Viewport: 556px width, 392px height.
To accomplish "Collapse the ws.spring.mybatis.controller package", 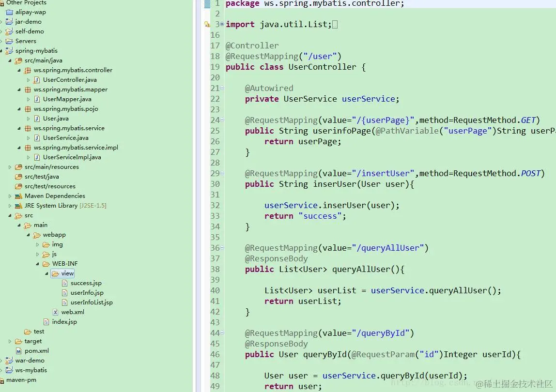I will 19,70.
